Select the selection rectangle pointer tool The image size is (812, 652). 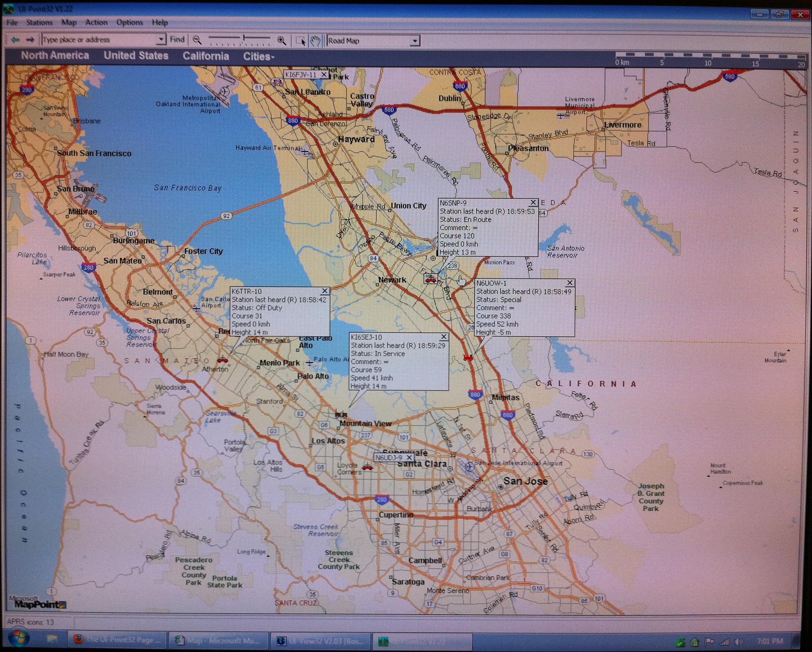(301, 41)
